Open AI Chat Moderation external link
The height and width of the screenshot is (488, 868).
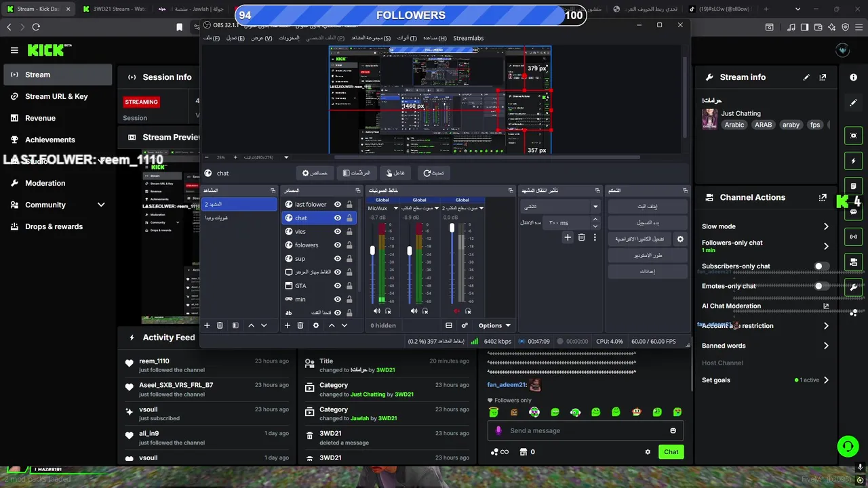826,306
